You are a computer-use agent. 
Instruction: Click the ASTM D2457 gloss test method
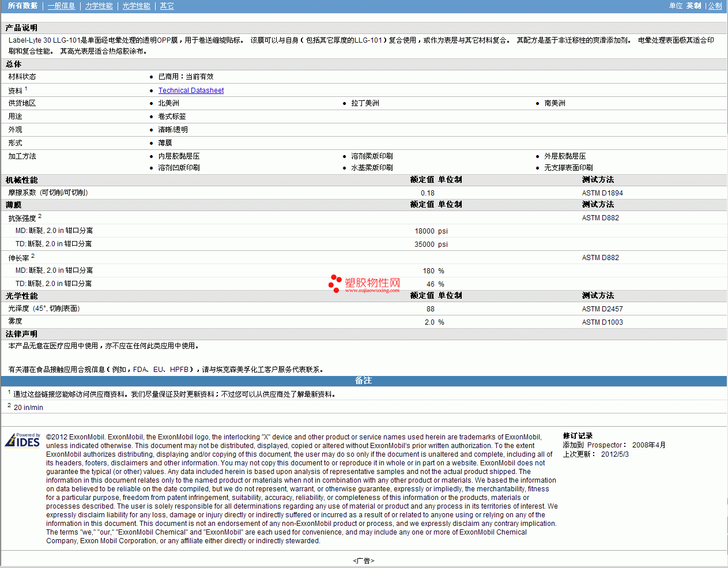[x=602, y=309]
